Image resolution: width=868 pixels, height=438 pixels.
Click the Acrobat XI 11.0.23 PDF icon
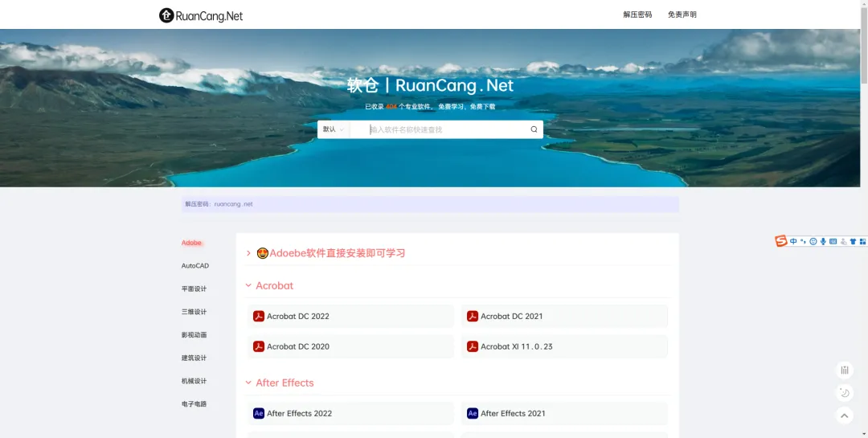[473, 346]
